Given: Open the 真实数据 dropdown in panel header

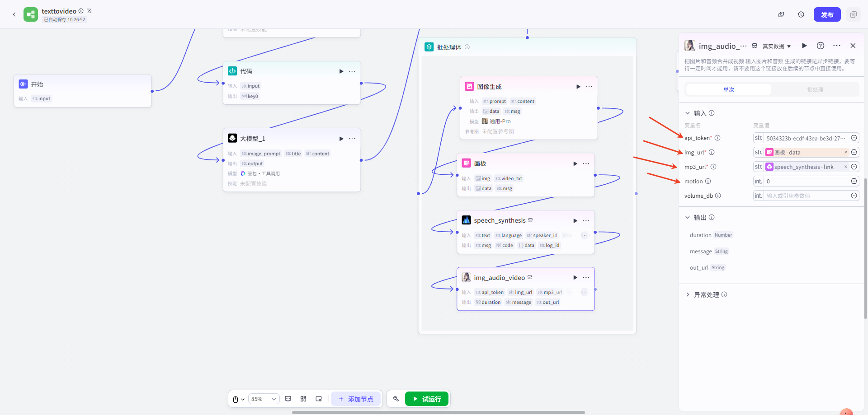Looking at the screenshot, I should click(777, 46).
